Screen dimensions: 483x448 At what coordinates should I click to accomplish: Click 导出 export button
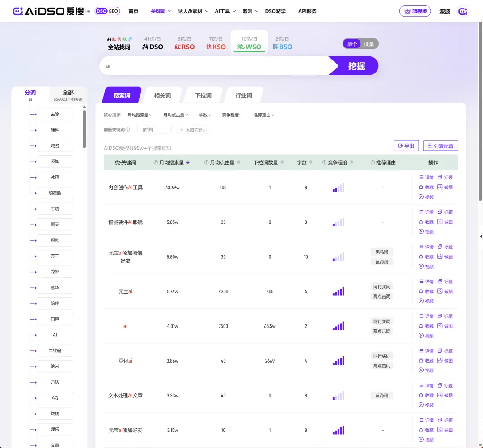[406, 145]
